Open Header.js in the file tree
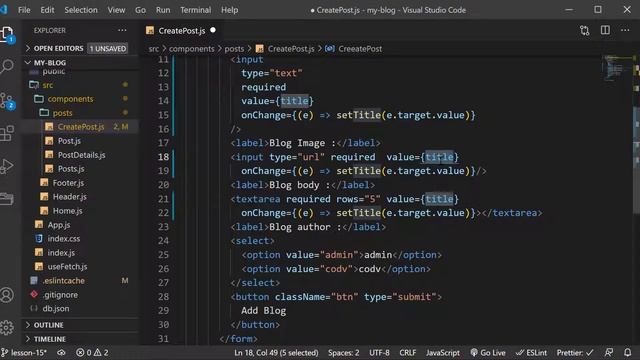The height and width of the screenshot is (360, 640). coord(69,197)
